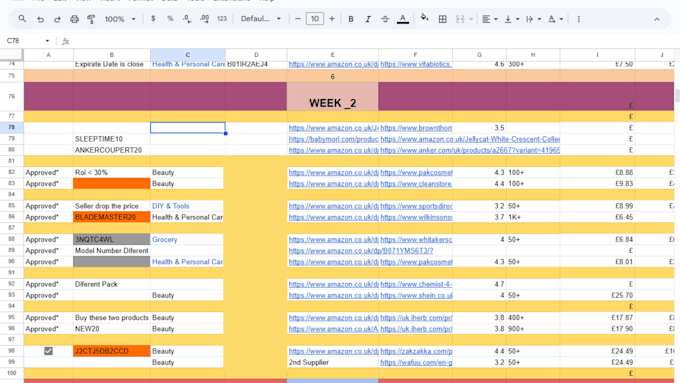Click the merge cells icon
Screen dimensions: 680x383
[x=460, y=19]
